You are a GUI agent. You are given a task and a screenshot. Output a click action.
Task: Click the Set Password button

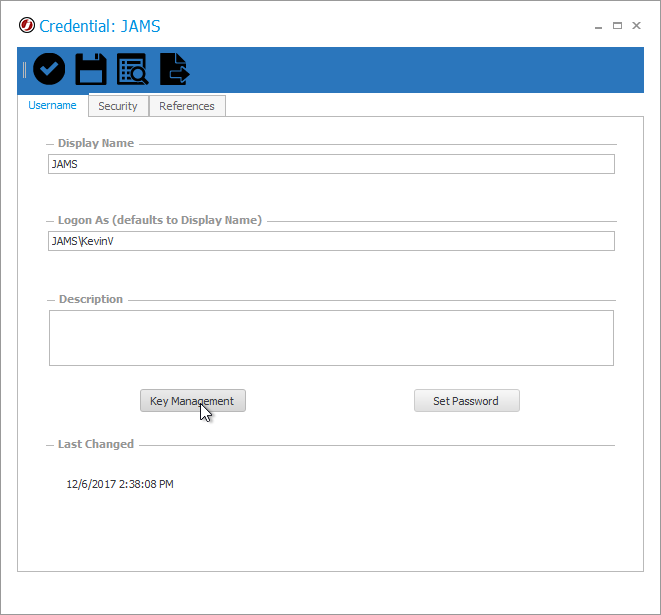(x=467, y=400)
